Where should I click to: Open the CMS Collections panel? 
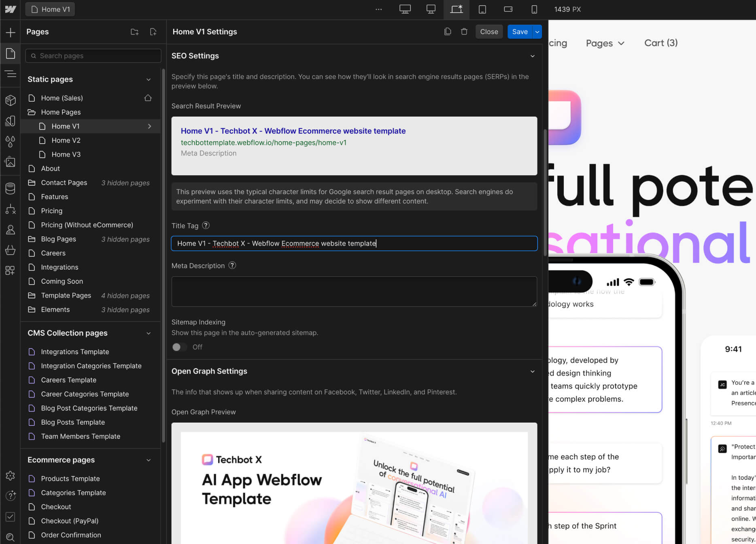10,188
